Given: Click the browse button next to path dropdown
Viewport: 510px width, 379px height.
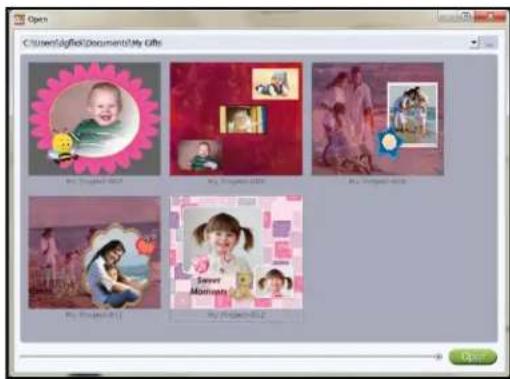Looking at the screenshot, I should tap(489, 43).
